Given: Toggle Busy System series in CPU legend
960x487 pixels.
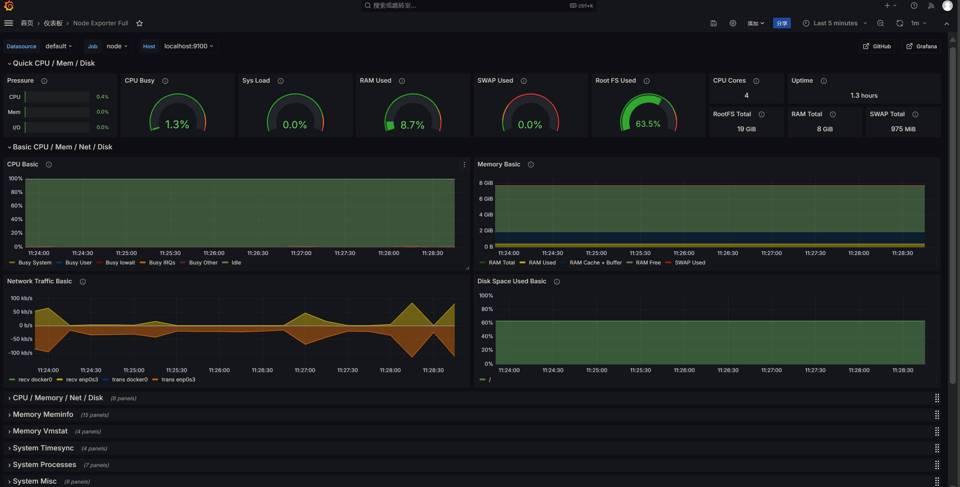Looking at the screenshot, I should click(x=34, y=263).
